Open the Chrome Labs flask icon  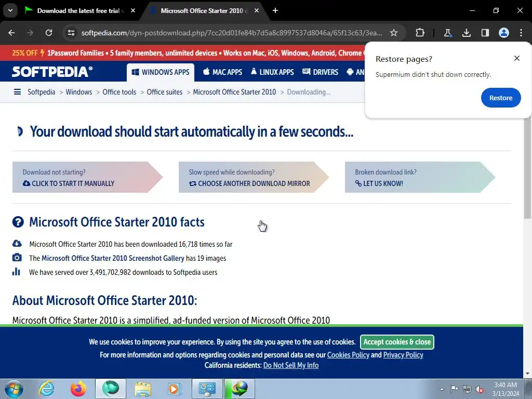click(447, 33)
